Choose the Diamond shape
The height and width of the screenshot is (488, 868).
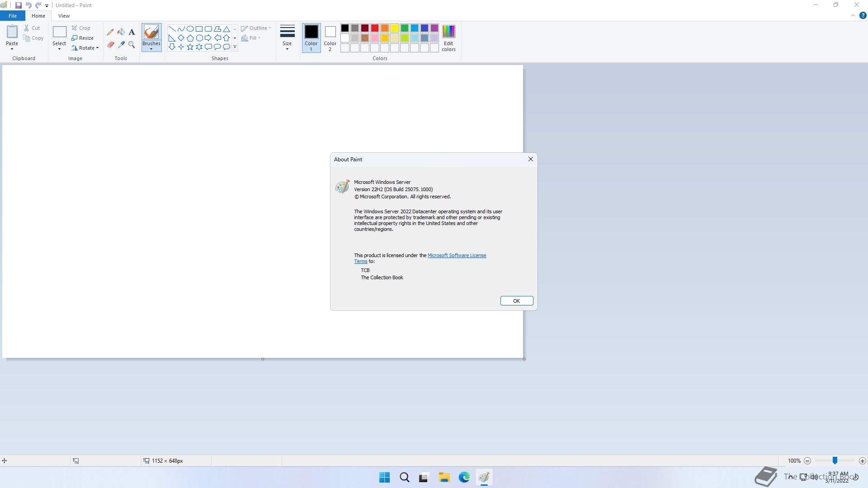coord(181,38)
